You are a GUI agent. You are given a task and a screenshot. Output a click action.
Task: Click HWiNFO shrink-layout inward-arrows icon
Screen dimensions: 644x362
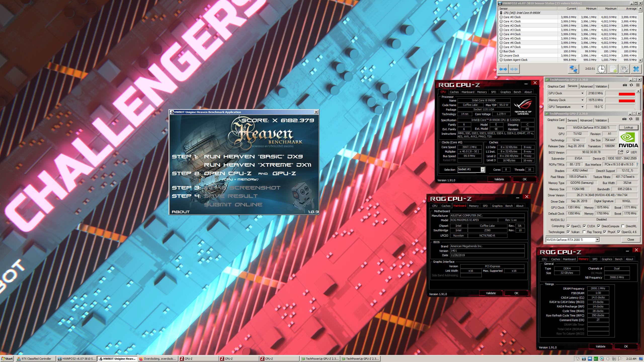point(514,69)
